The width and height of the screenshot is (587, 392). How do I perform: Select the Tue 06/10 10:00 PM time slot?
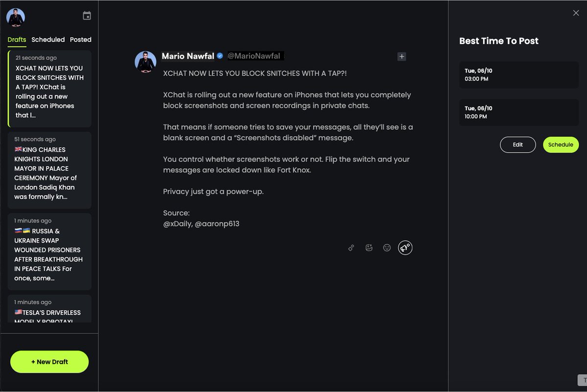(x=519, y=112)
